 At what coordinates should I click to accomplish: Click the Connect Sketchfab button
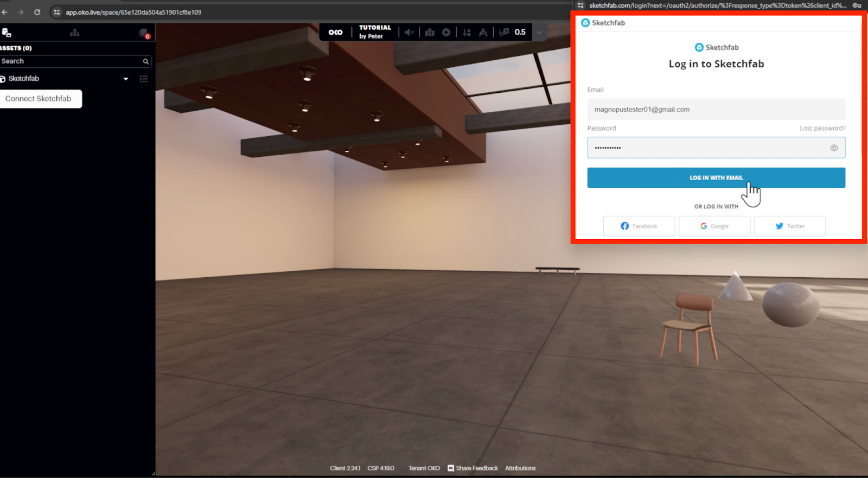(x=39, y=99)
